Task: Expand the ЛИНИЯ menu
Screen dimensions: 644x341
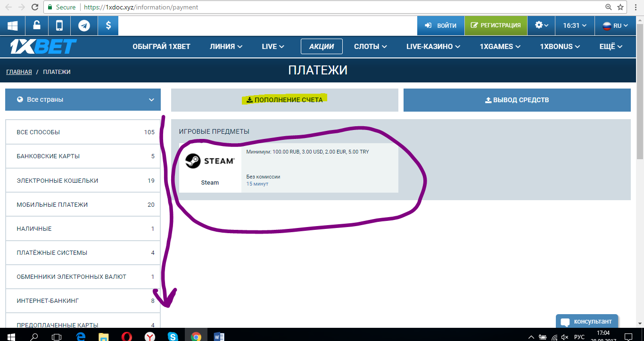Action: click(226, 46)
